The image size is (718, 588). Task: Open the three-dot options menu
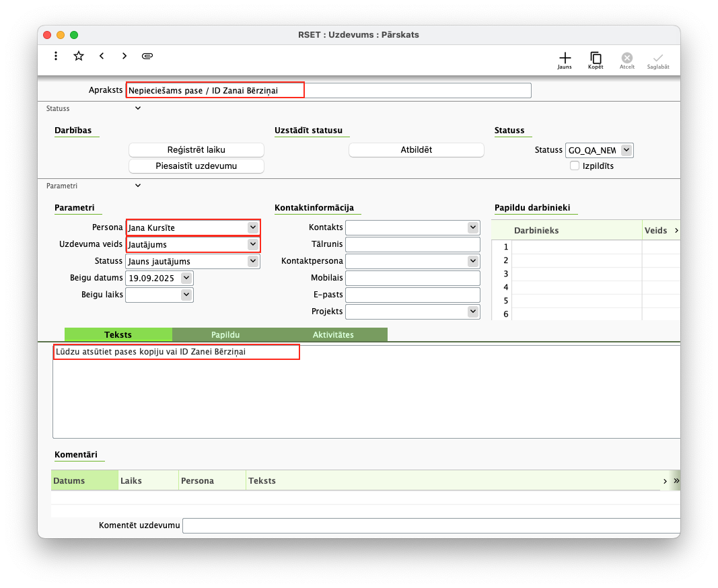coord(56,57)
